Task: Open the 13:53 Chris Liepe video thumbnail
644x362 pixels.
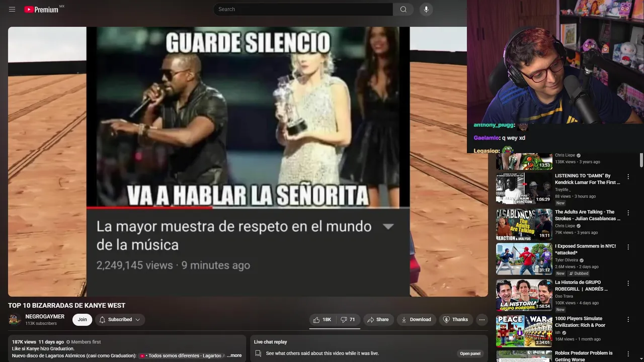Action: click(524, 161)
